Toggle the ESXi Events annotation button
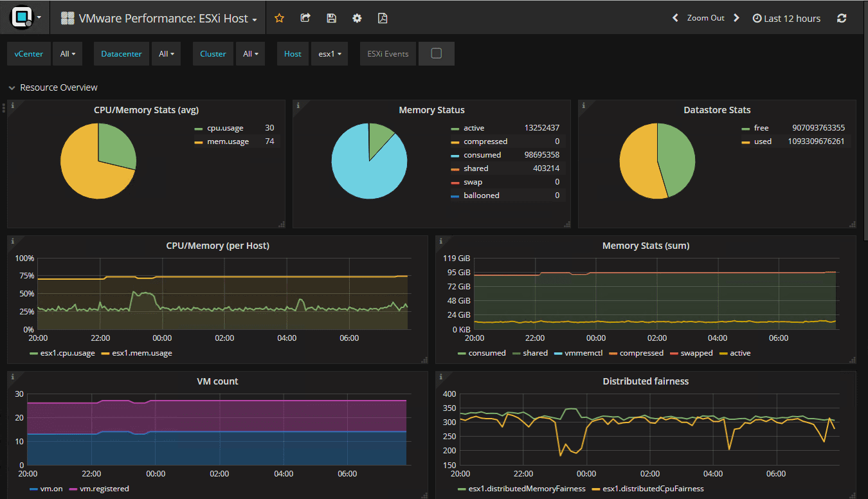868x499 pixels. pyautogui.click(x=388, y=53)
